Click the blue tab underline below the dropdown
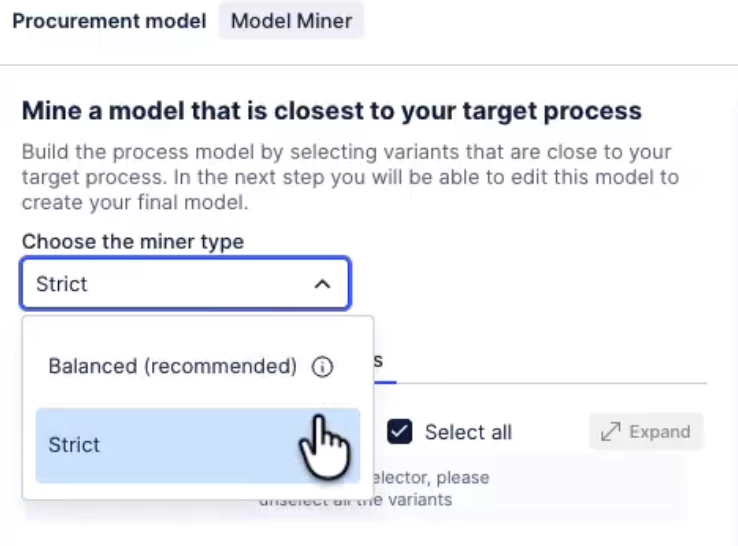 [x=385, y=381]
